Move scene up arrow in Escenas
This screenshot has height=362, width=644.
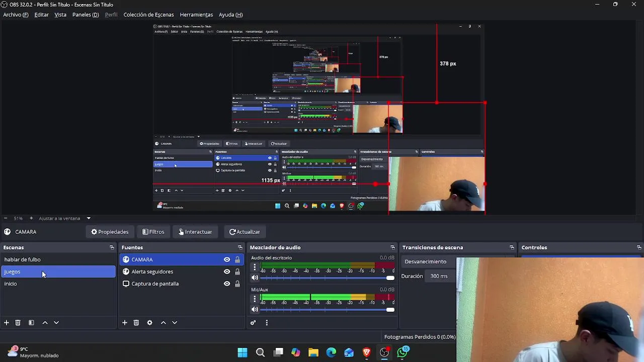click(45, 323)
